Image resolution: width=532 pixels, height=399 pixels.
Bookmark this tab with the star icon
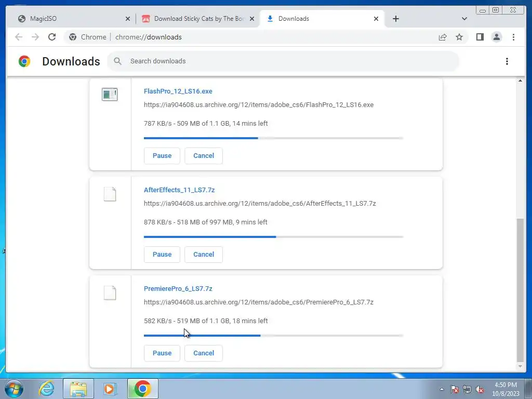coord(459,37)
